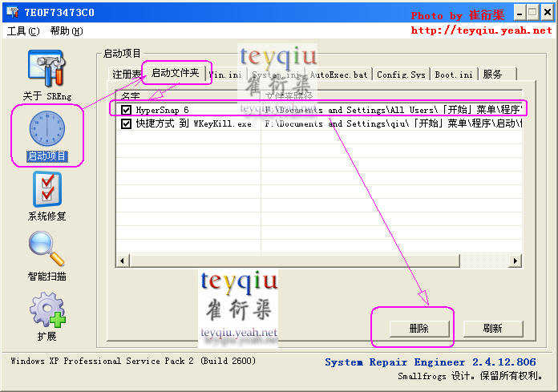Image resolution: width=558 pixels, height=392 pixels.
Task: Click the app icon in title bar
Action: click(x=12, y=13)
